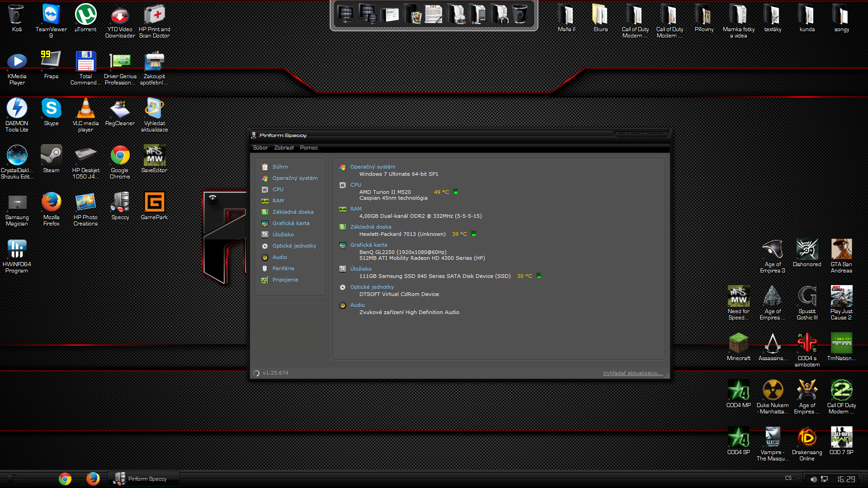Screen dimensions: 868x488
Task: Open the DAEMON Tools Lite icon
Action: pyautogui.click(x=17, y=115)
